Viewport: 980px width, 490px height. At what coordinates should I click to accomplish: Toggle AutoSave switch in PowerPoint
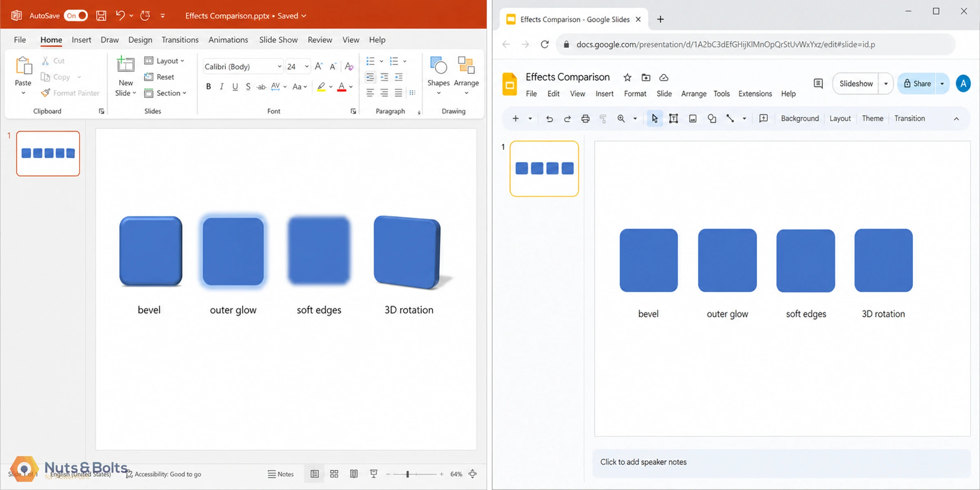[76, 16]
